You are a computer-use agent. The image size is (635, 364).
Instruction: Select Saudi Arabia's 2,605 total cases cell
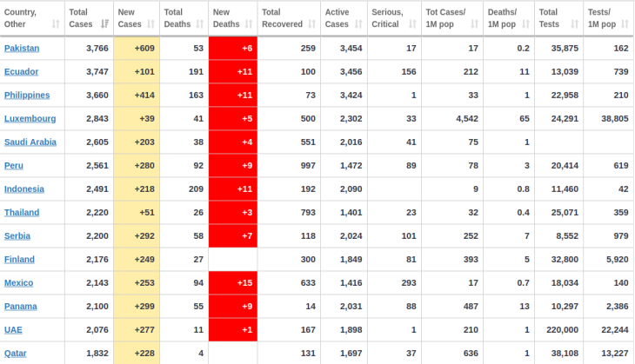[x=89, y=142]
